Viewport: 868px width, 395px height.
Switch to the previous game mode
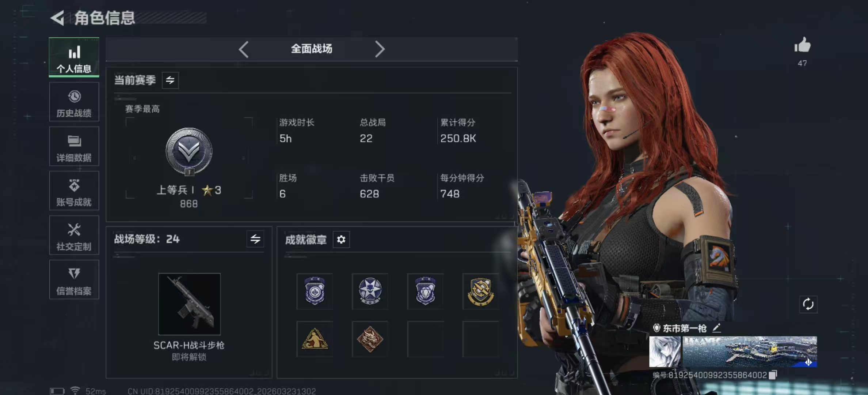coord(244,49)
